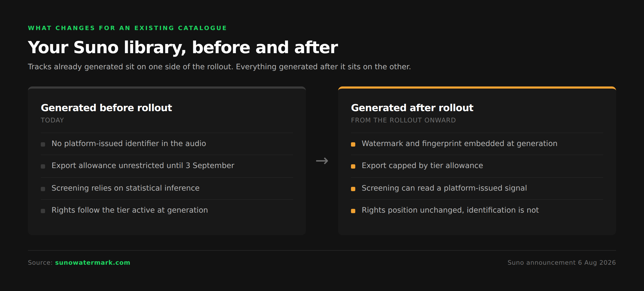The image size is (644, 291).
Task: Click the arrow between the two cards
Action: 322,161
